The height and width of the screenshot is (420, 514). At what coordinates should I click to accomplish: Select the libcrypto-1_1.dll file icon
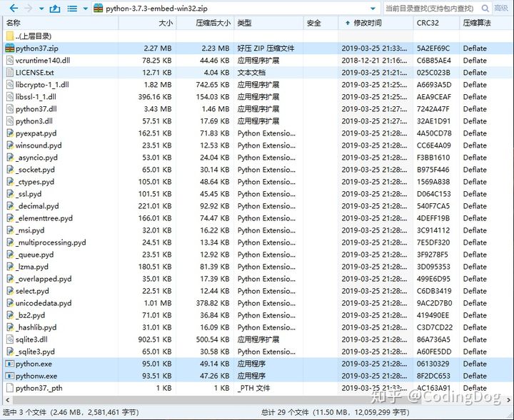10,84
